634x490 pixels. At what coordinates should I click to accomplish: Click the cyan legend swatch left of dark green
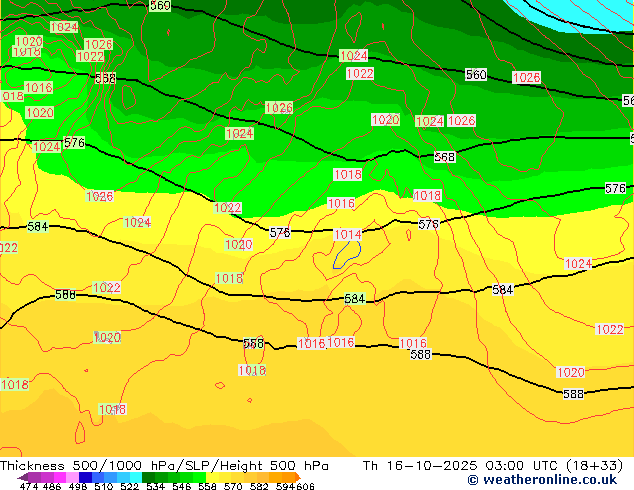(x=136, y=477)
